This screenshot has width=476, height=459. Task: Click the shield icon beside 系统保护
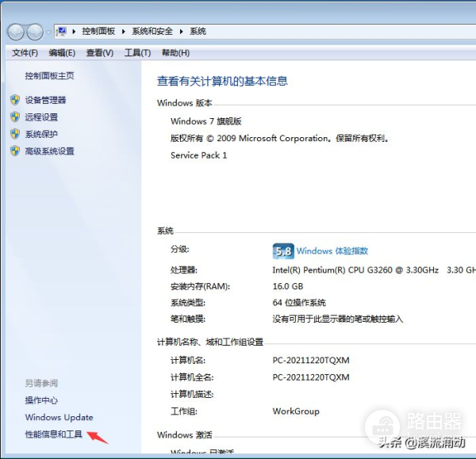[15, 134]
